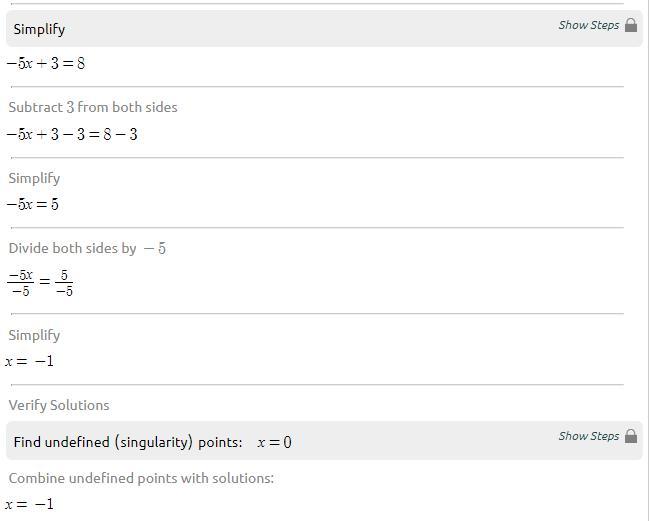Click 'Combine undefined points with solutions' text
Viewport: 649px width, 521px height.
(x=141, y=478)
